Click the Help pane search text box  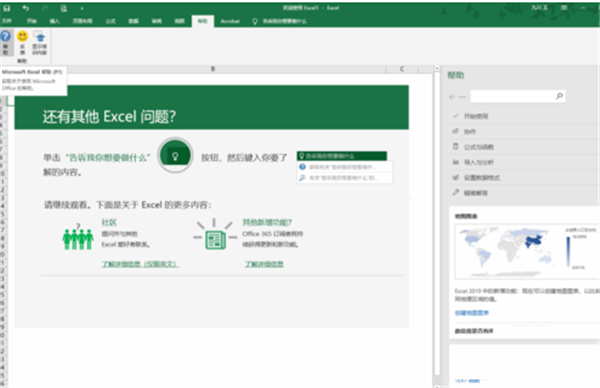coord(513,96)
